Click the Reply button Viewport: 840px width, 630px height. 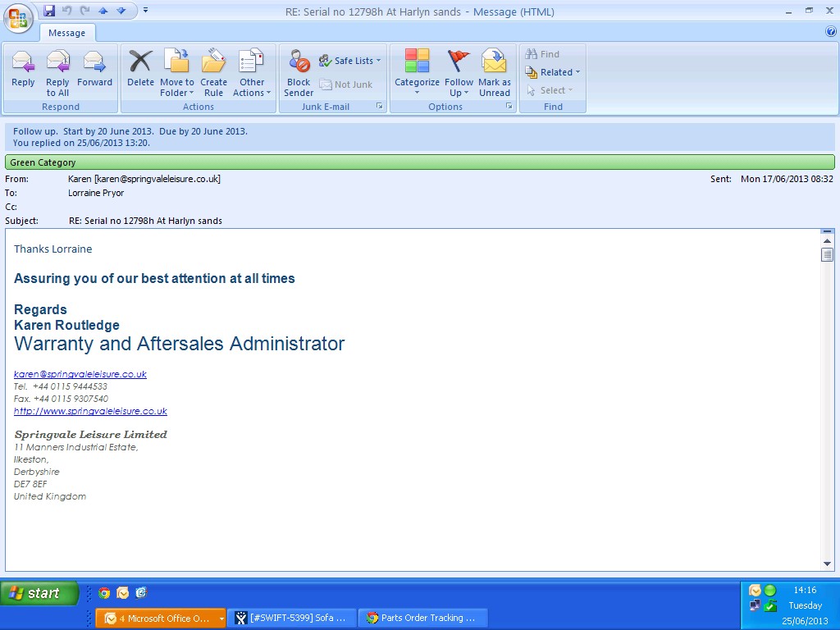click(23, 68)
